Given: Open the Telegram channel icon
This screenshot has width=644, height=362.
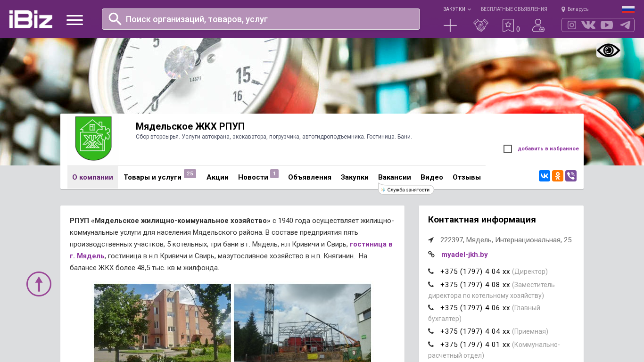Looking at the screenshot, I should coord(625,25).
